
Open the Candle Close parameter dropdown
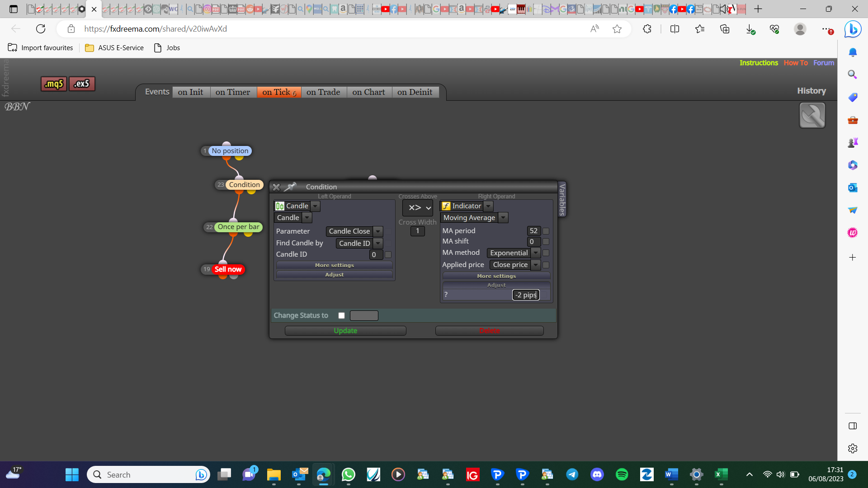coord(378,231)
